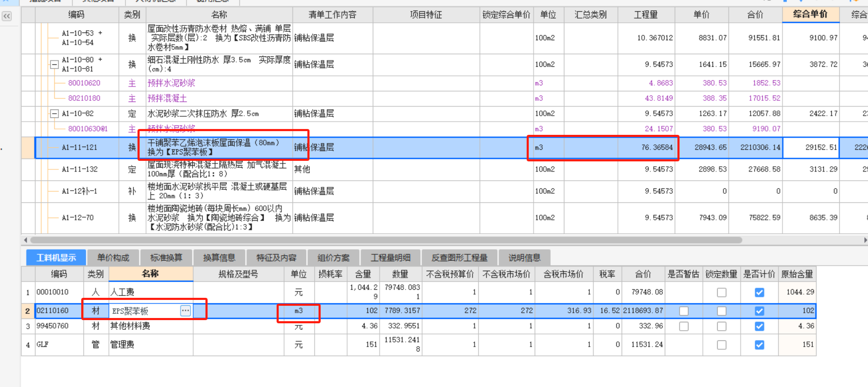Open the 反查图形工程量 tab
This screenshot has width=868, height=387.
[459, 257]
